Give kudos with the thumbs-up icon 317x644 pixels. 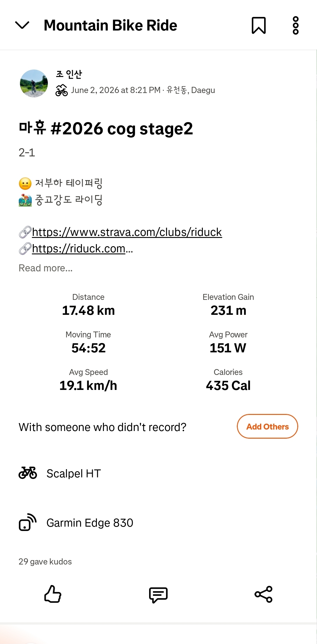53,594
